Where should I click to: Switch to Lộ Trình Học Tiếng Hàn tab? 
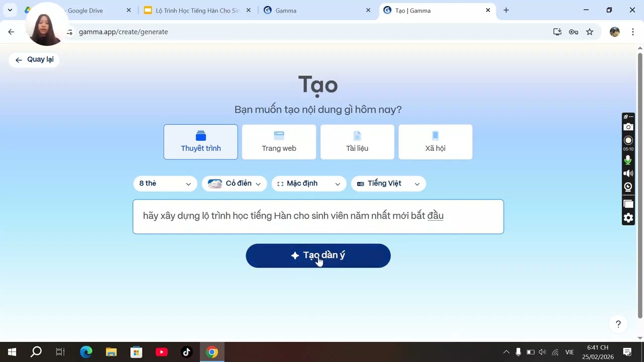197,10
